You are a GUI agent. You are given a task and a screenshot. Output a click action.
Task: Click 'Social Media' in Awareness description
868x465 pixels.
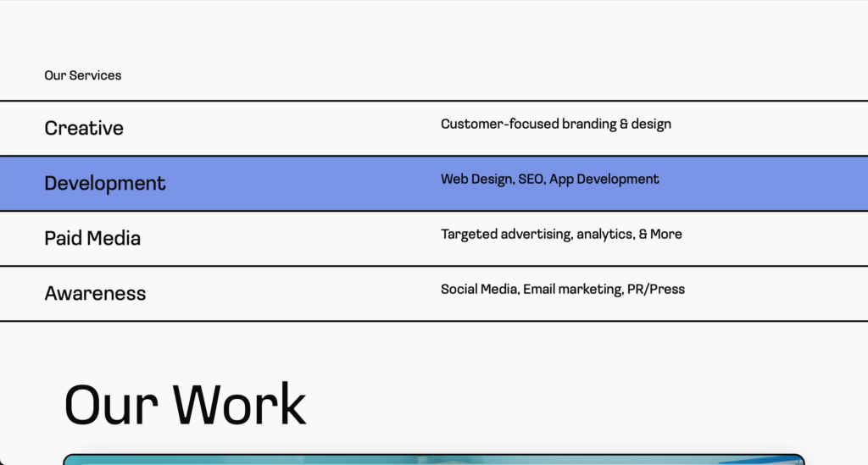pyautogui.click(x=479, y=289)
